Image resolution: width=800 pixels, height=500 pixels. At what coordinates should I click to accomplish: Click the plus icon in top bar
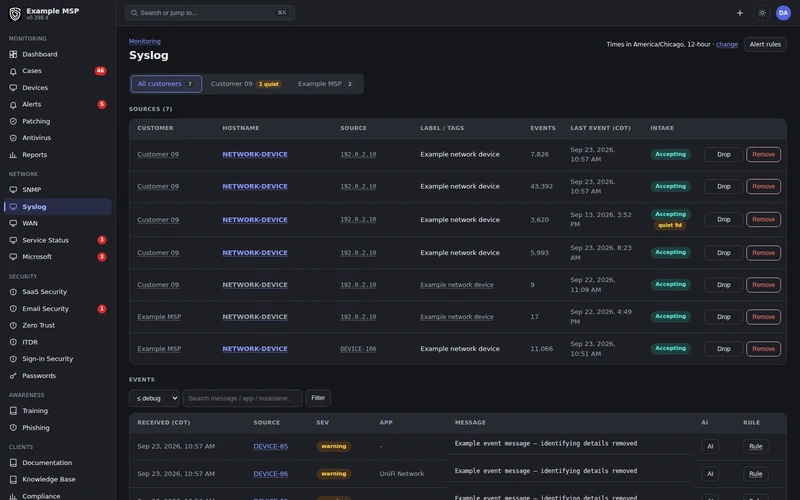pos(740,13)
